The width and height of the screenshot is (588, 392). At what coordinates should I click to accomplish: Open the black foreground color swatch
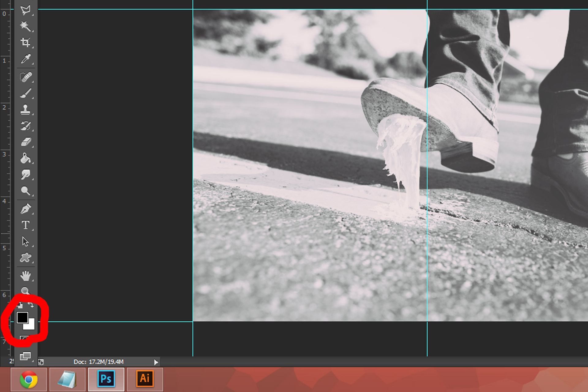point(22,318)
